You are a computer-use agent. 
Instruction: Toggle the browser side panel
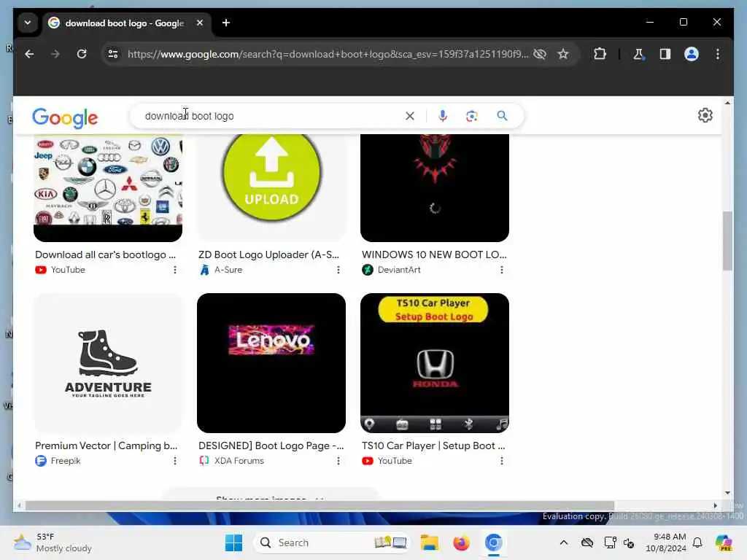click(x=665, y=54)
